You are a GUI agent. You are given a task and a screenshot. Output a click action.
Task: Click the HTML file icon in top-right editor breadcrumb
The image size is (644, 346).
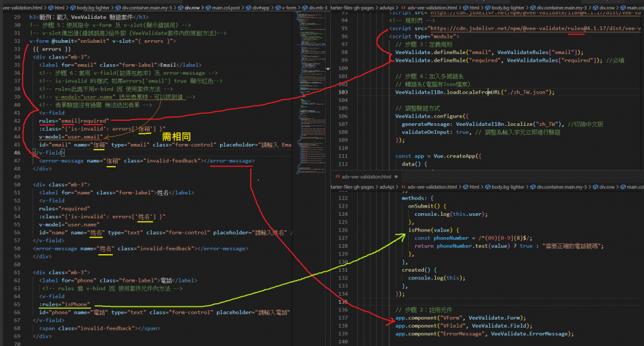(x=403, y=8)
